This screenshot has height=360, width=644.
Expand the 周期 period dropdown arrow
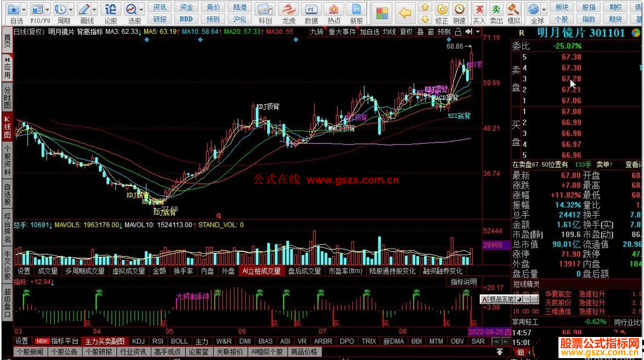[x=70, y=9]
